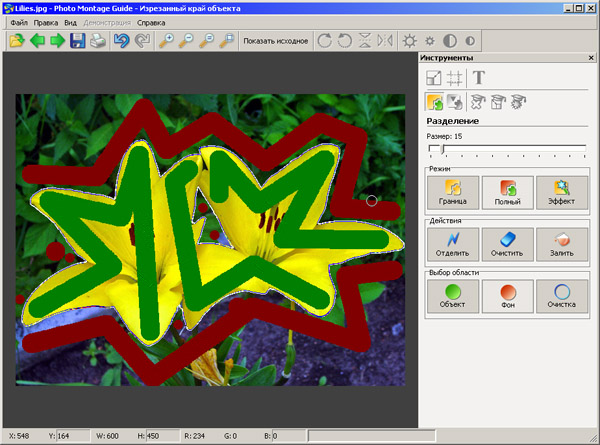Toggle the Эффект mode button

pyautogui.click(x=562, y=192)
